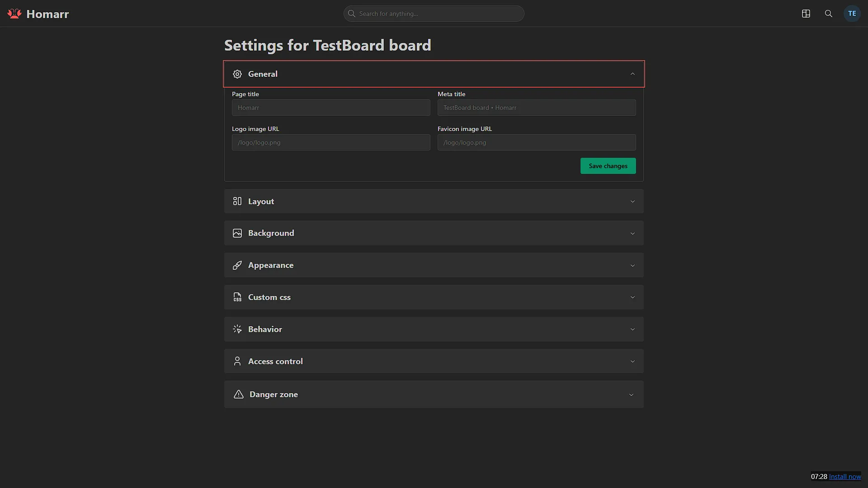Click the Custom css file icon

pyautogui.click(x=237, y=297)
